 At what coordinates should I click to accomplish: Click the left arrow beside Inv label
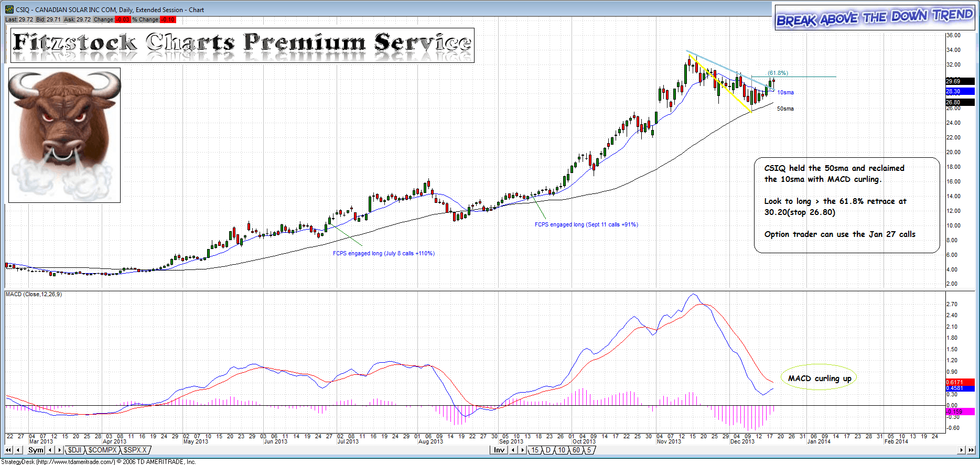pos(514,450)
